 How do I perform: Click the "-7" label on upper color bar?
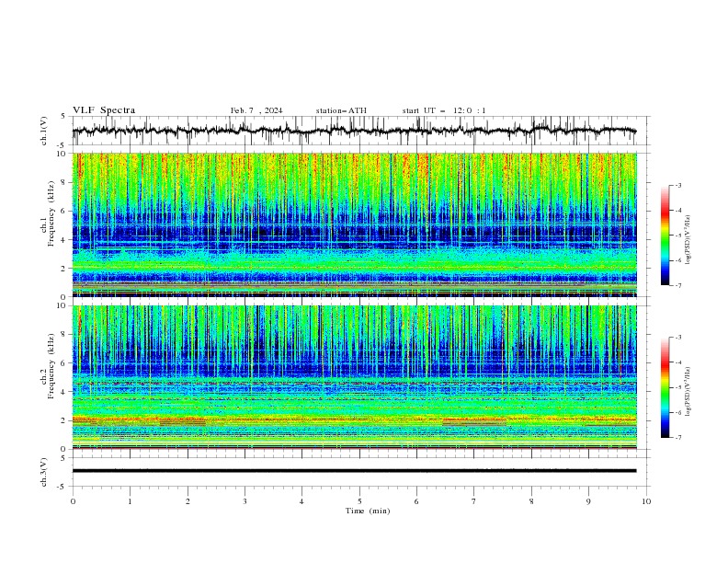click(677, 285)
